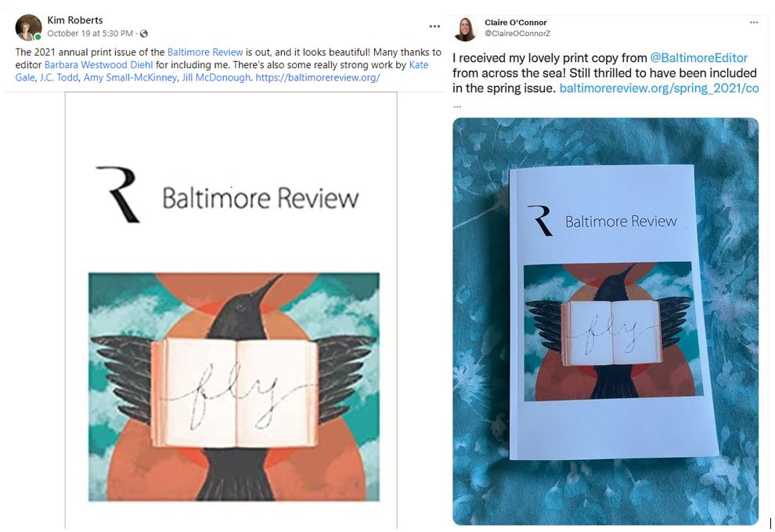Click the Kim Roberts name heading
The image size is (775, 532).
75,20
